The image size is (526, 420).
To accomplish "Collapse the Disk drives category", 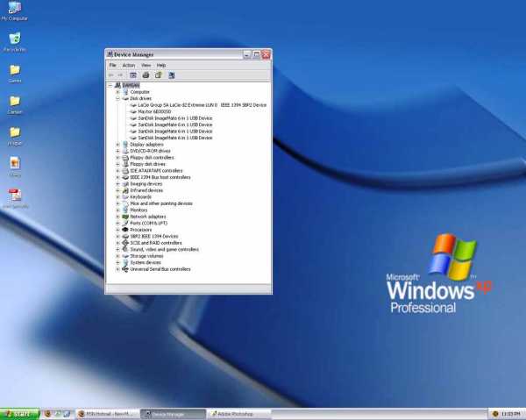I will click(x=117, y=98).
